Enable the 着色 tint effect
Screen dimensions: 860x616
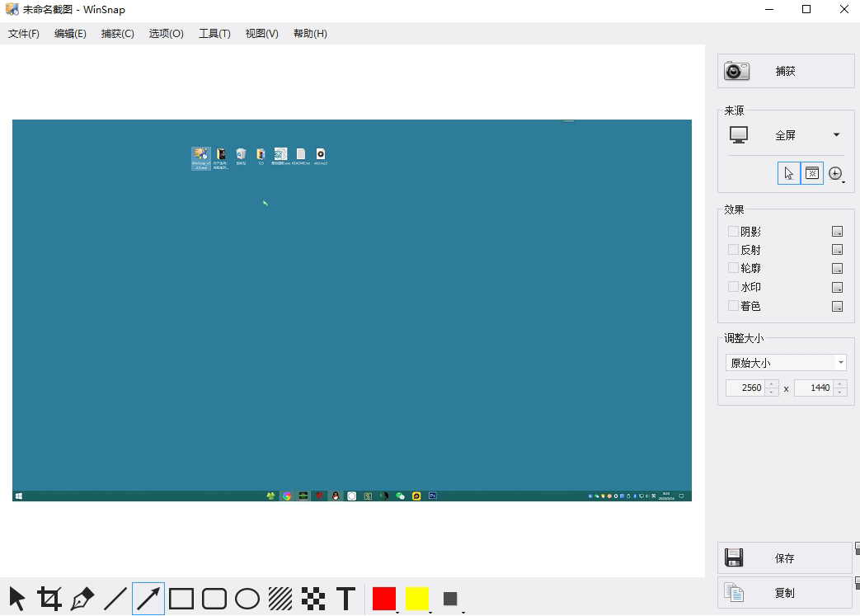pos(732,305)
